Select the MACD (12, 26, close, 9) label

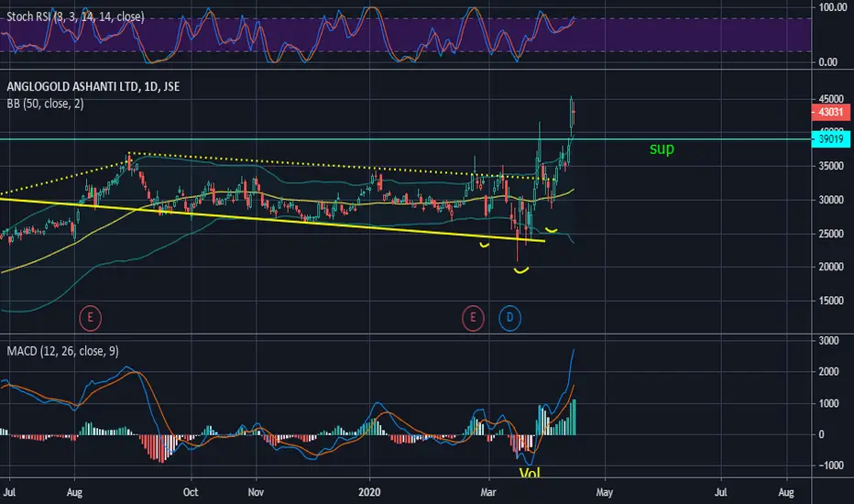pos(62,351)
